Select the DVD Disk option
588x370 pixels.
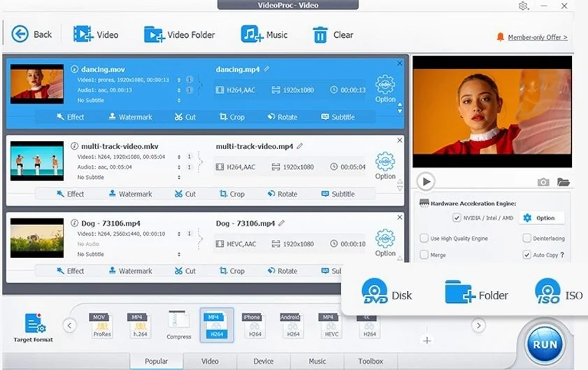pos(387,292)
